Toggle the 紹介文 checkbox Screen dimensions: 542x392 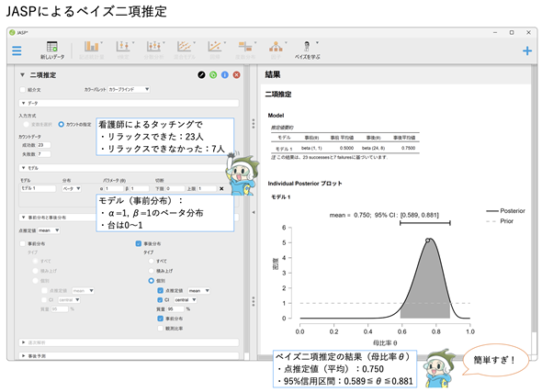tap(23, 90)
